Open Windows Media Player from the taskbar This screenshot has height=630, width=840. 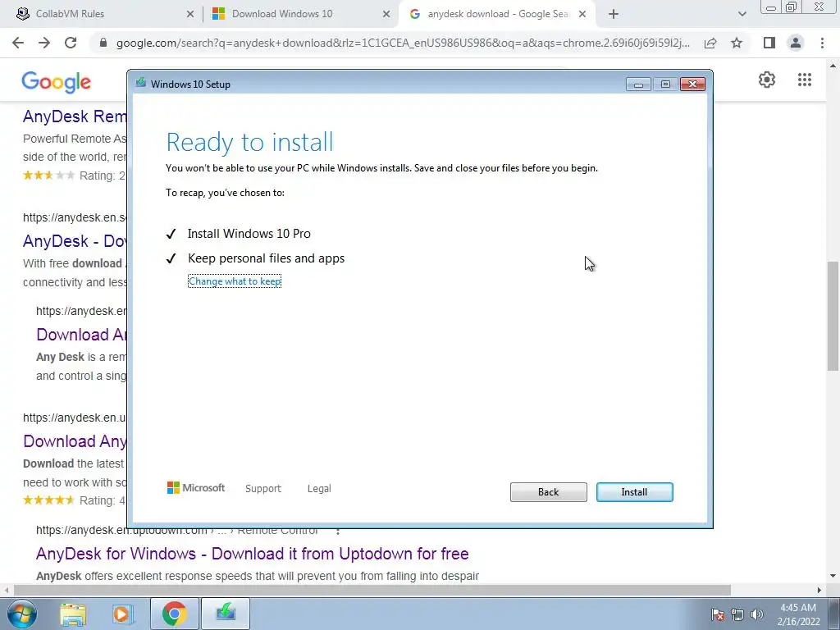pyautogui.click(x=122, y=614)
